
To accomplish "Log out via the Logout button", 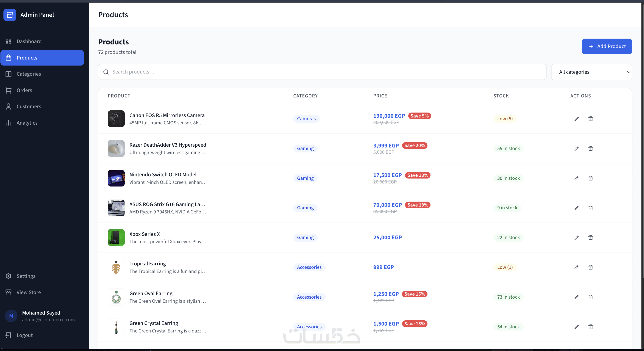I will [42, 335].
